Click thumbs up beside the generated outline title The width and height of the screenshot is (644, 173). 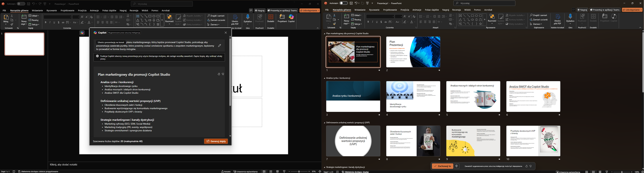coord(219,74)
